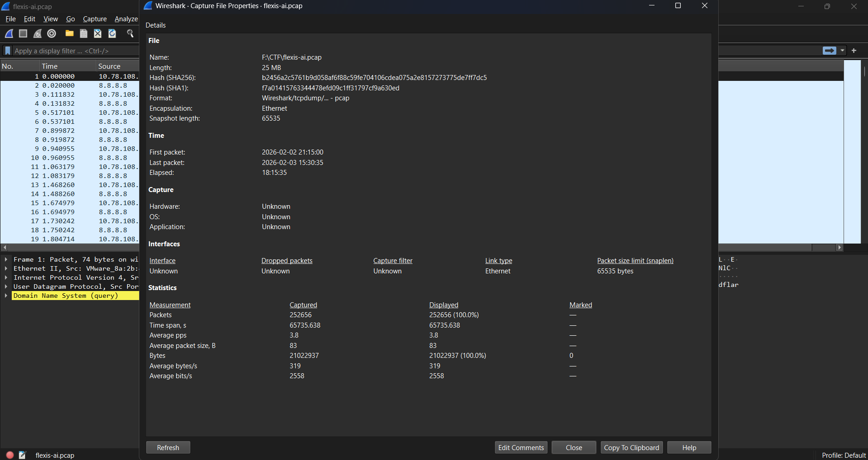Viewport: 868px width, 460px height.
Task: Sort packet list by the No. column
Action: 20,66
